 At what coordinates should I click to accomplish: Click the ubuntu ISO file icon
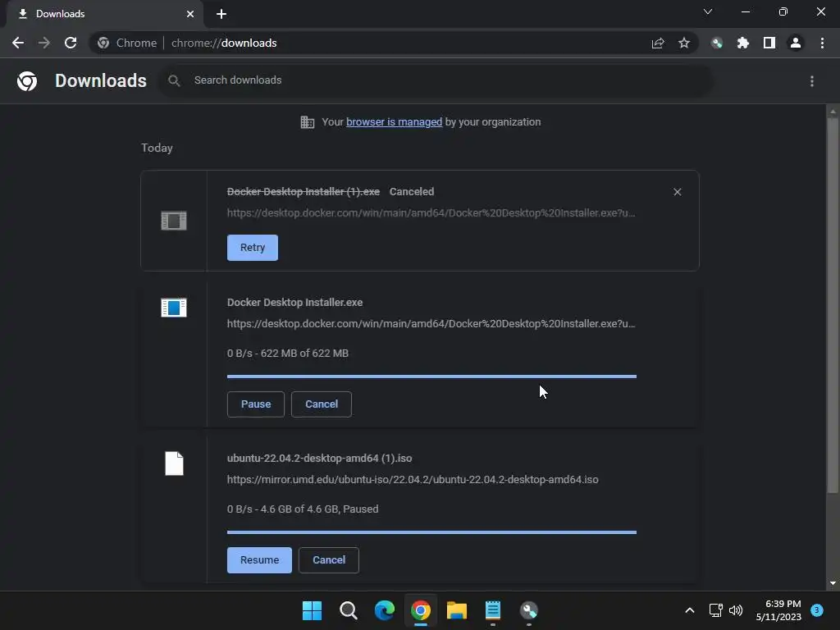[x=174, y=463]
